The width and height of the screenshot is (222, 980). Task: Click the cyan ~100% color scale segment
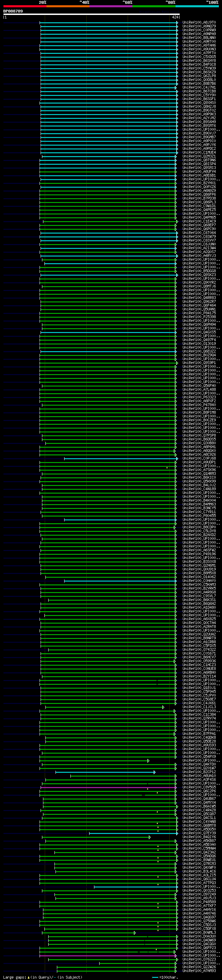(197, 6)
